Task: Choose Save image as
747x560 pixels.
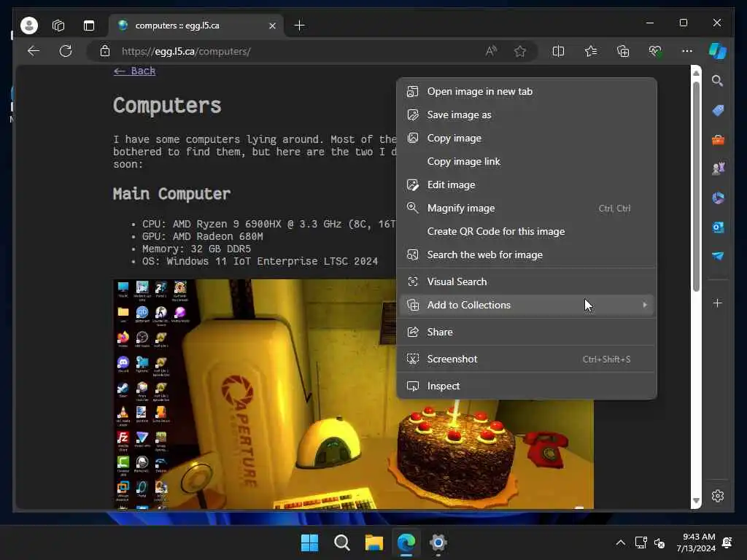Action: point(527,114)
